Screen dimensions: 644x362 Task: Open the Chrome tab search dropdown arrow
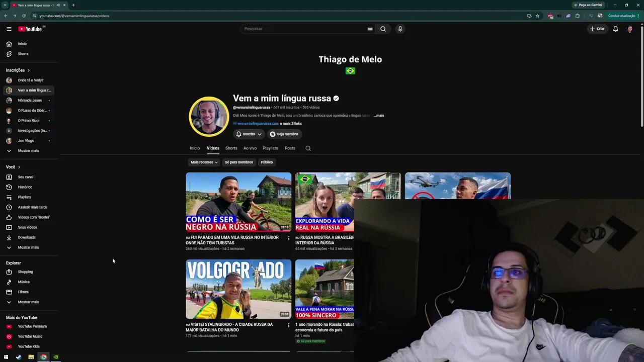[5, 5]
